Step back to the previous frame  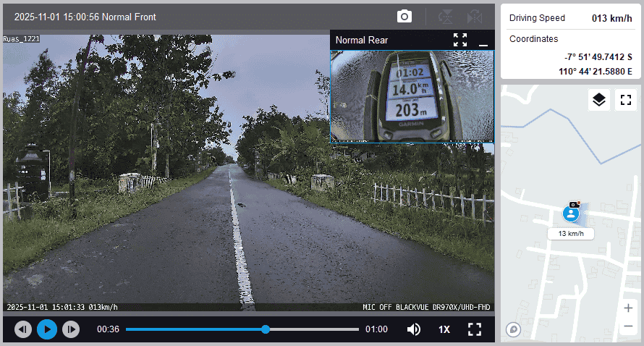(23, 329)
